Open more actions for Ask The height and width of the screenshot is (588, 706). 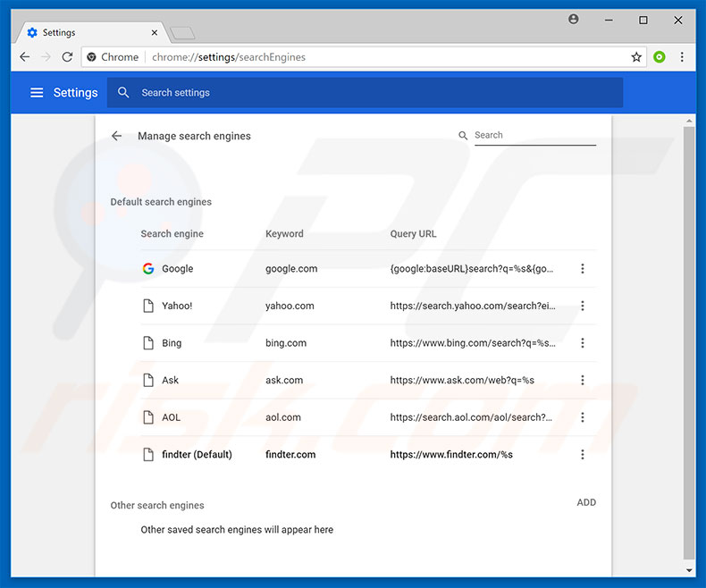tap(583, 381)
